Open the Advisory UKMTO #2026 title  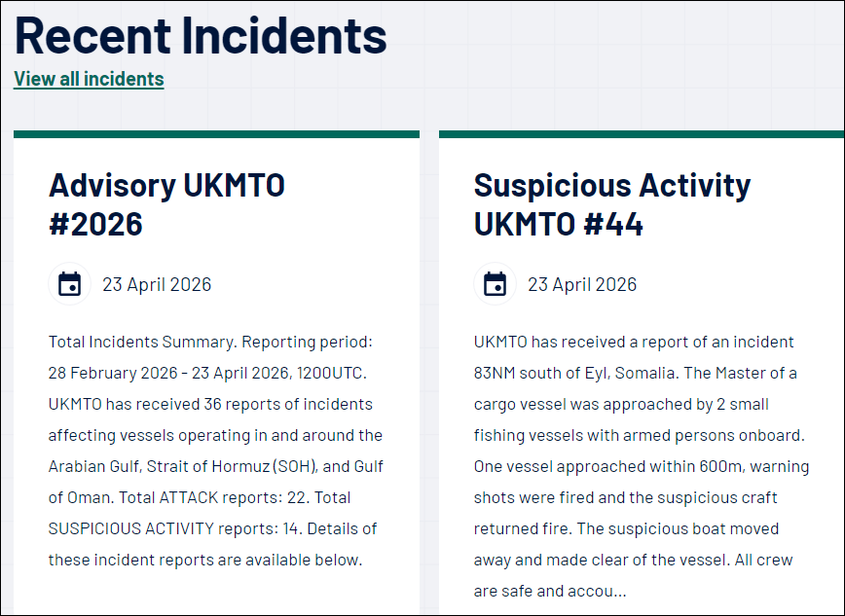click(x=166, y=204)
